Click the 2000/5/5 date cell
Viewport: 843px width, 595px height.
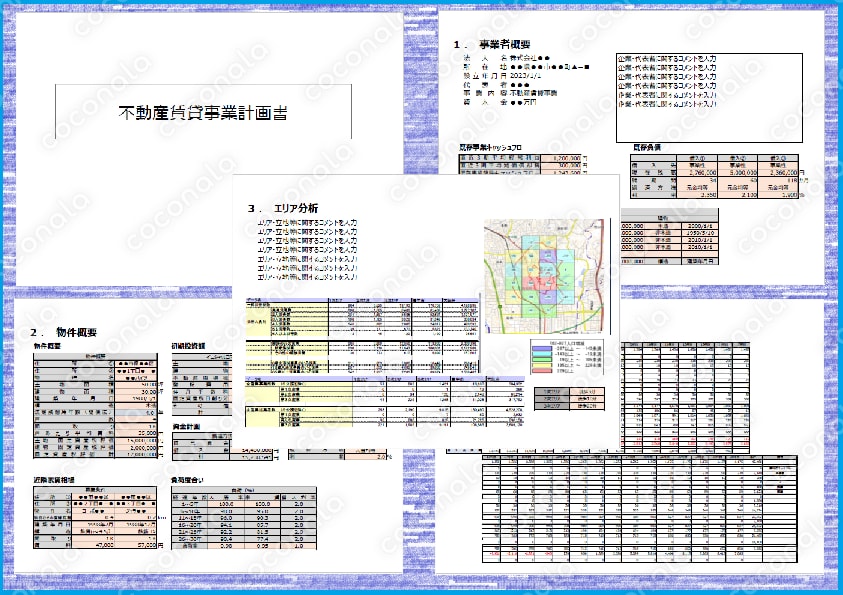point(699,226)
